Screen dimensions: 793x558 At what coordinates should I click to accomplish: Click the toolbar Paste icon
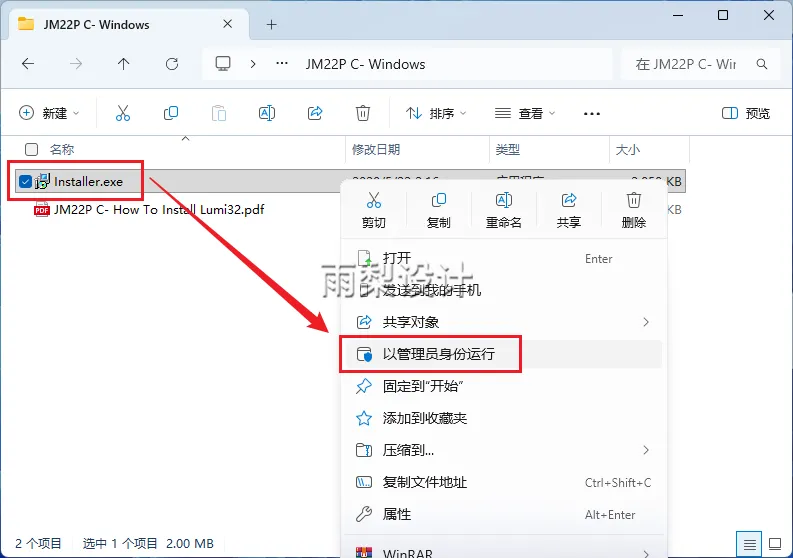(219, 113)
